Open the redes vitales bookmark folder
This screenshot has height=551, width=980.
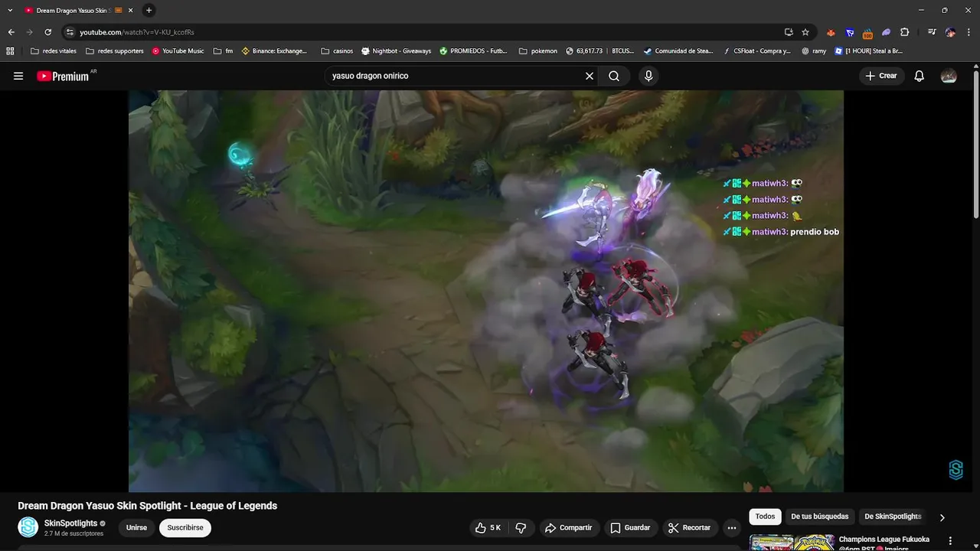[54, 51]
